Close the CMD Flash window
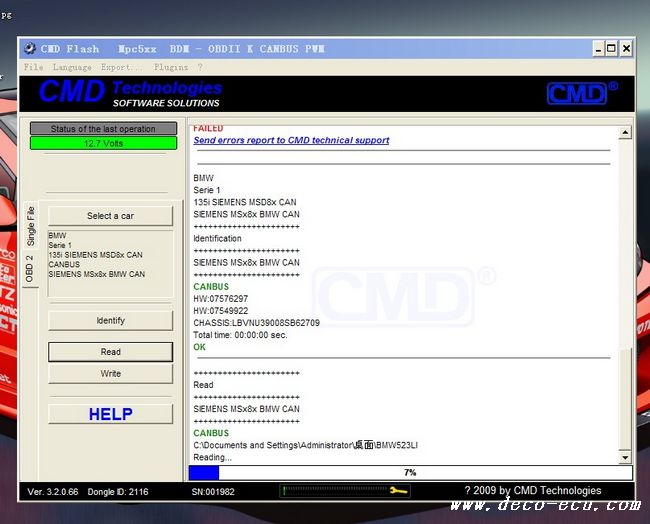This screenshot has height=524, width=650. [626, 49]
